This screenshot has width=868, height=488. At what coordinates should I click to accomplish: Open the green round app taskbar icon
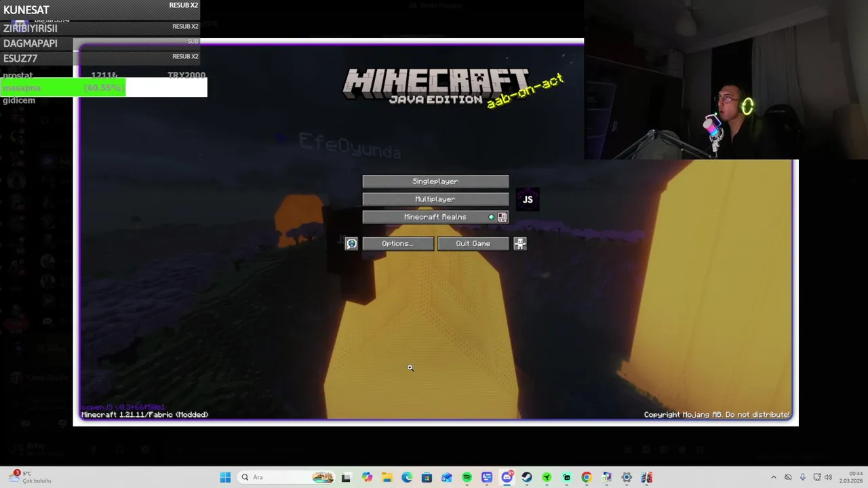pyautogui.click(x=547, y=477)
